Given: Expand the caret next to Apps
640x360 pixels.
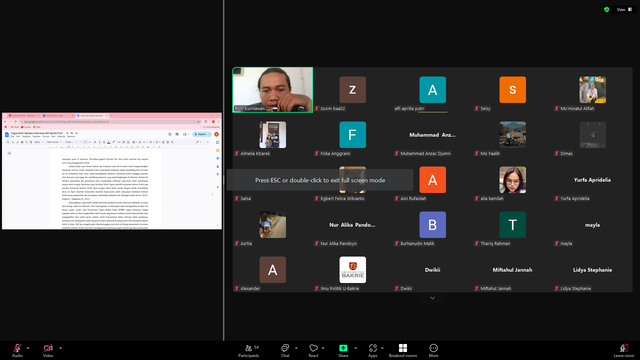Looking at the screenshot, I should [382, 348].
